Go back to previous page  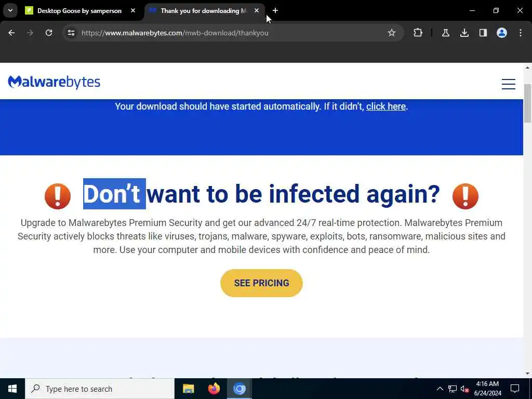pyautogui.click(x=11, y=33)
